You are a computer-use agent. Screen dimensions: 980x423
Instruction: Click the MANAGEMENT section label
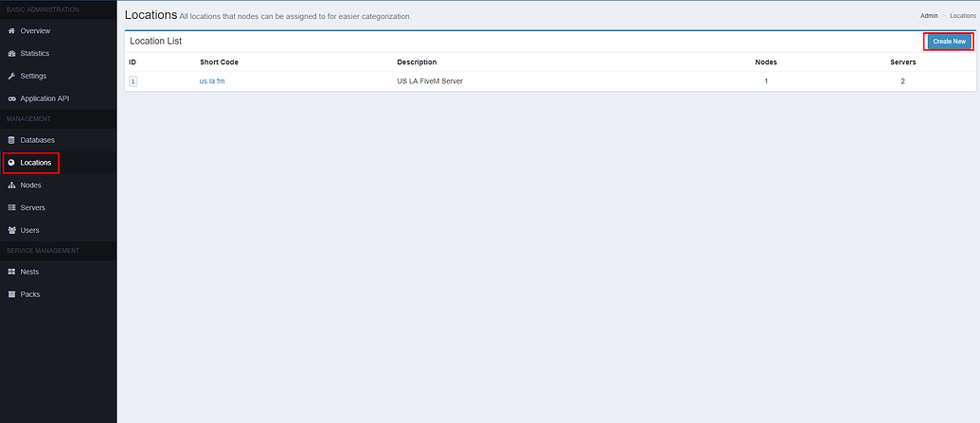coord(28,118)
